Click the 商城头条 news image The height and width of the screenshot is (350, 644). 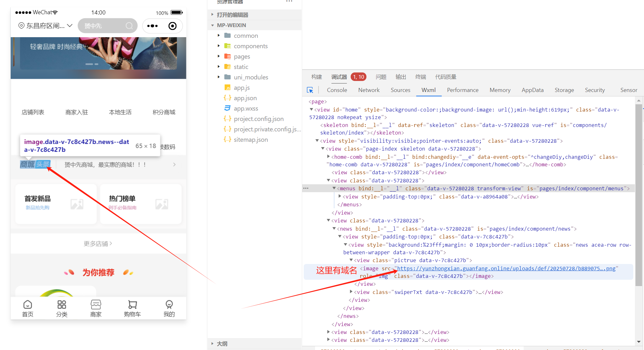pyautogui.click(x=35, y=164)
